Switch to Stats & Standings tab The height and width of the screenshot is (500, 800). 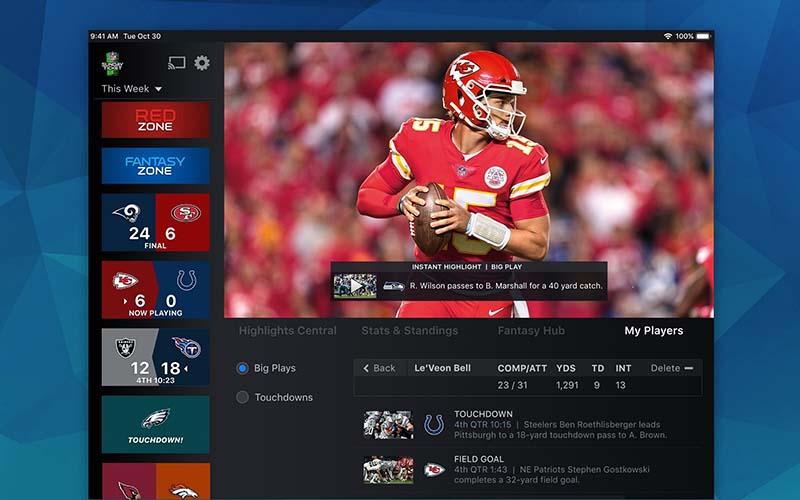(410, 331)
